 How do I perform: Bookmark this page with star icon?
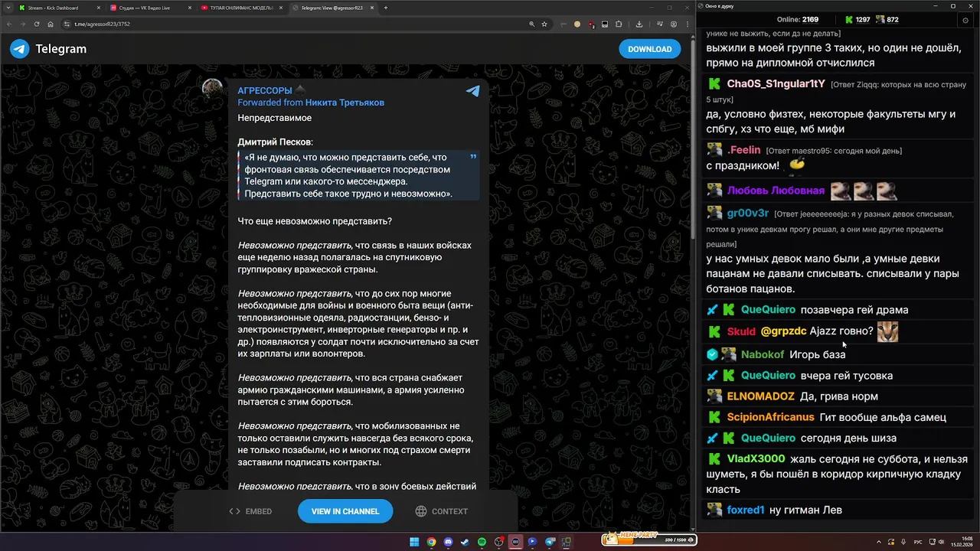coord(544,24)
